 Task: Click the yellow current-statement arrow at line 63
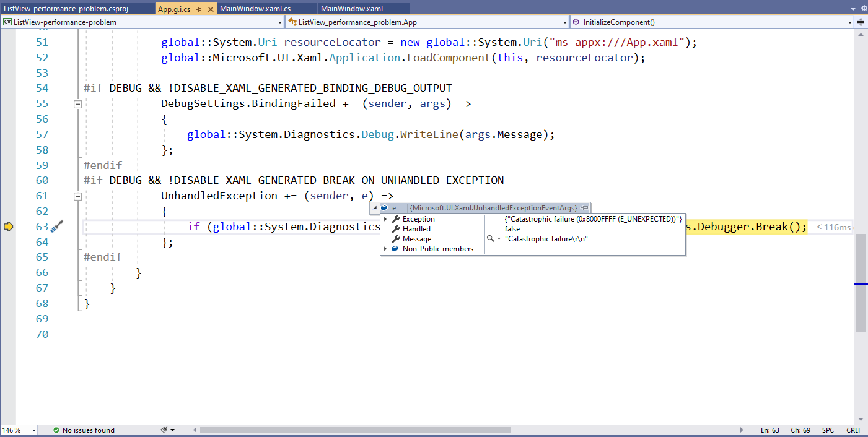tap(8, 227)
